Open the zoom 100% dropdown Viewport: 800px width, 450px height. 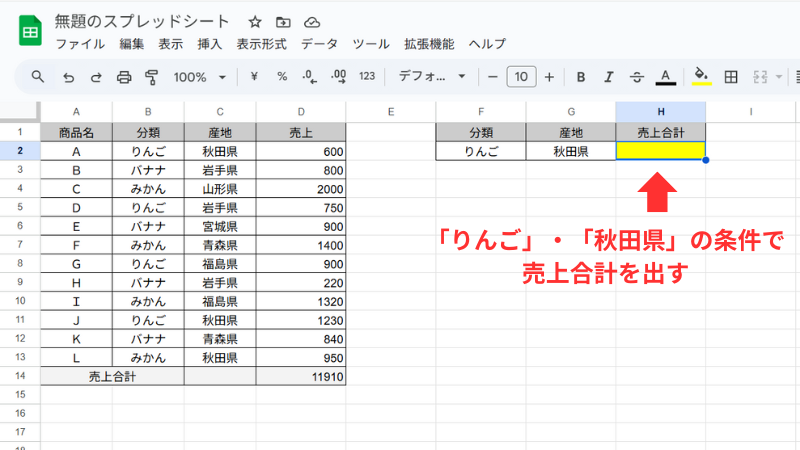(199, 78)
